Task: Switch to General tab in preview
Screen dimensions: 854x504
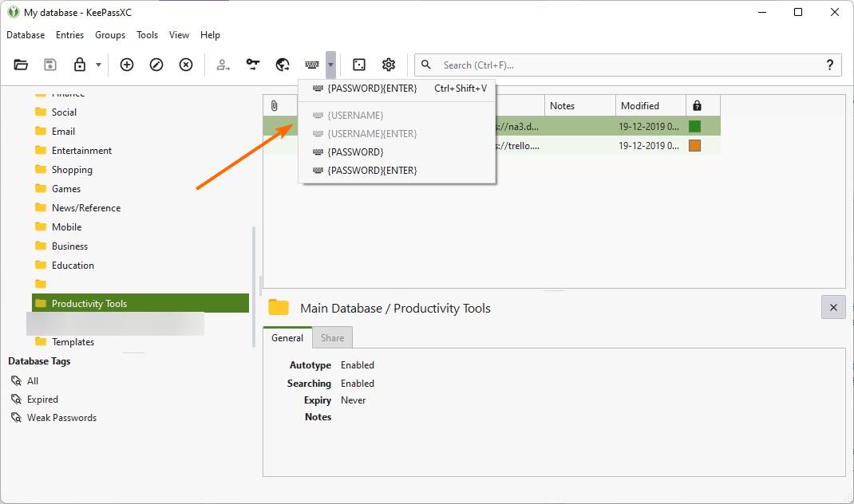Action: 287,338
